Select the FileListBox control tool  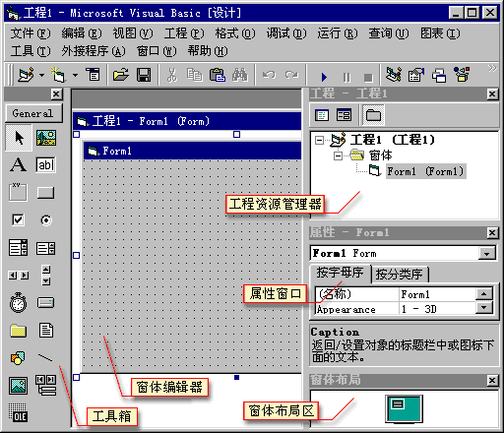[x=46, y=331]
